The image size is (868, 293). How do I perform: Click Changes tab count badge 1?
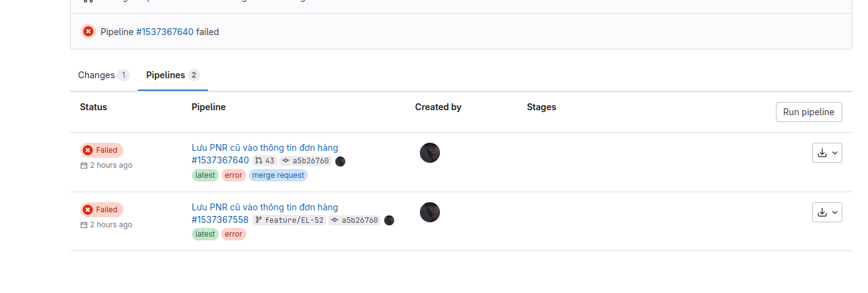[123, 75]
